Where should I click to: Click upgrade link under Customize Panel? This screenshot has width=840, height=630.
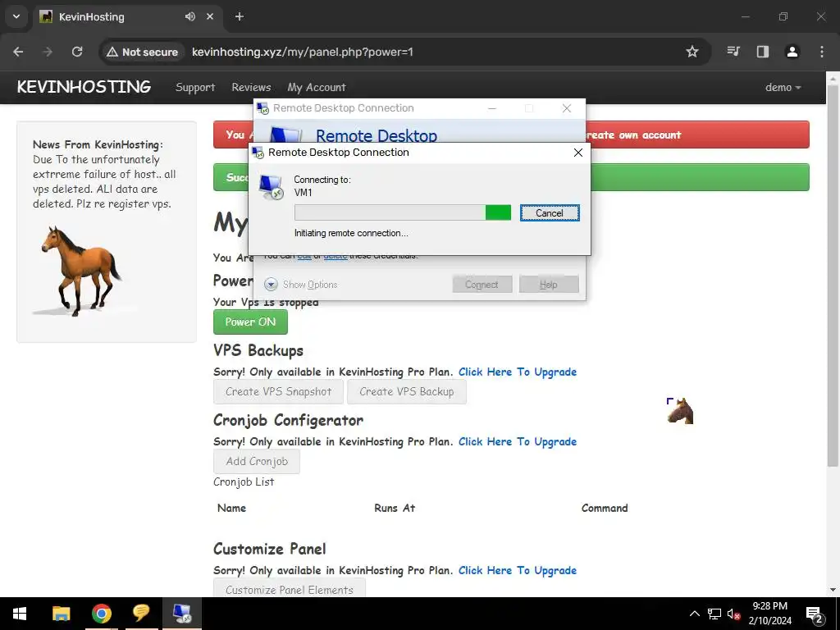click(x=518, y=570)
